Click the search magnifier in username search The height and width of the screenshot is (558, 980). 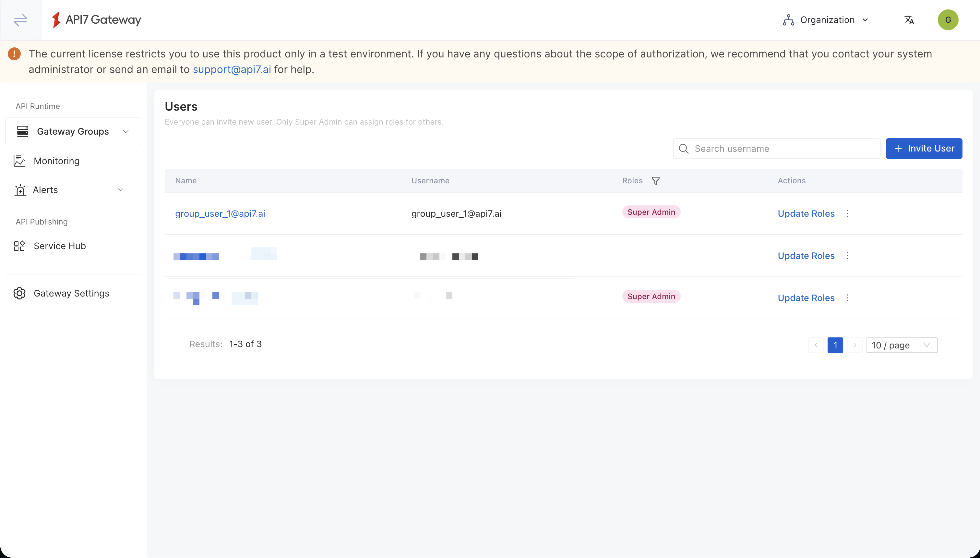(684, 148)
